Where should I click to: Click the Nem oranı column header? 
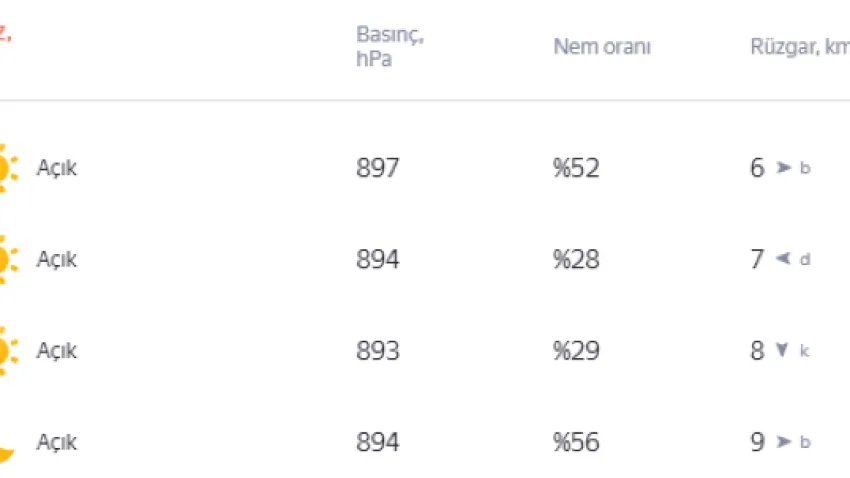pyautogui.click(x=602, y=47)
